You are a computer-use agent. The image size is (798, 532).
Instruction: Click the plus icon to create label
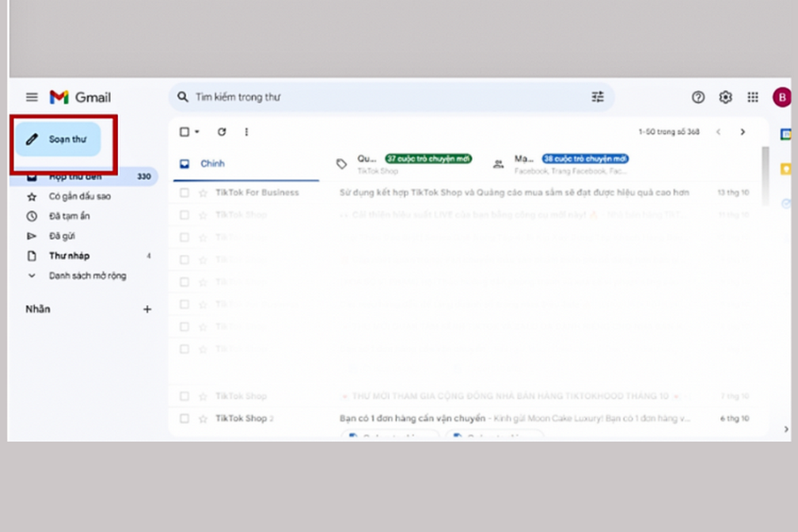tap(147, 309)
